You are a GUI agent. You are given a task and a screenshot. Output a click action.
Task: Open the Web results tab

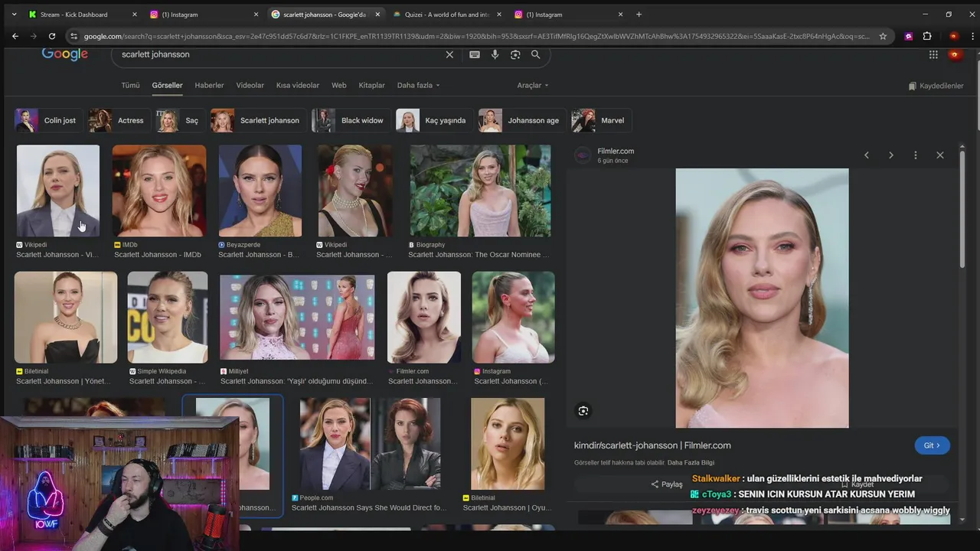[338, 86]
